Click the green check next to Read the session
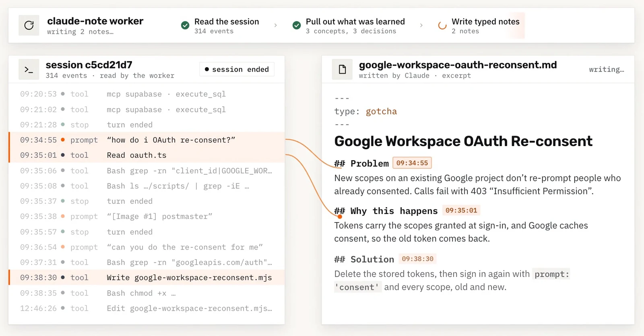 (185, 25)
